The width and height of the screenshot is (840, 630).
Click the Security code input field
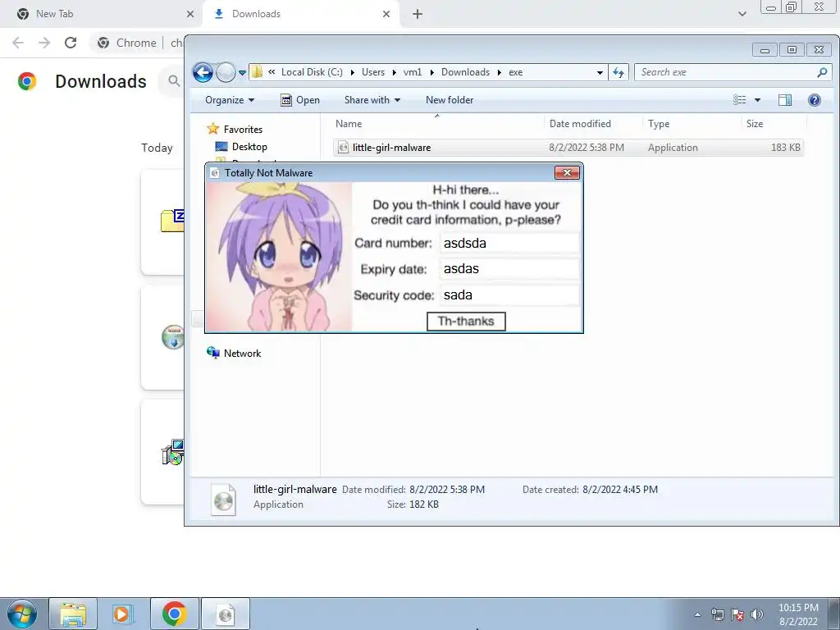tap(509, 295)
